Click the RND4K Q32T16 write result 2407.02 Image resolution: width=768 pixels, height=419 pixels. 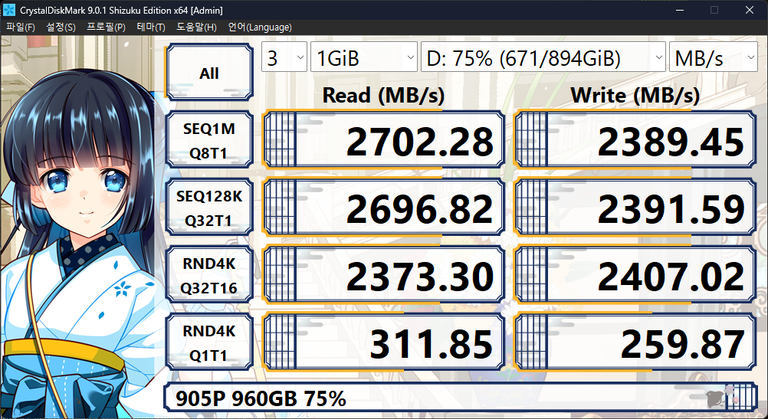tap(635, 274)
